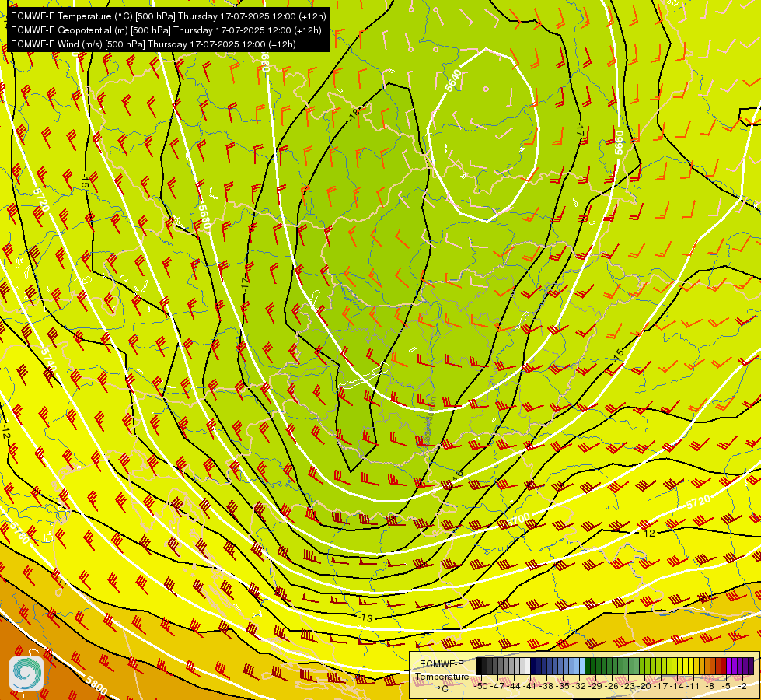
Task: Pick the black swatch starting the legend colorbar
Action: tap(479, 666)
